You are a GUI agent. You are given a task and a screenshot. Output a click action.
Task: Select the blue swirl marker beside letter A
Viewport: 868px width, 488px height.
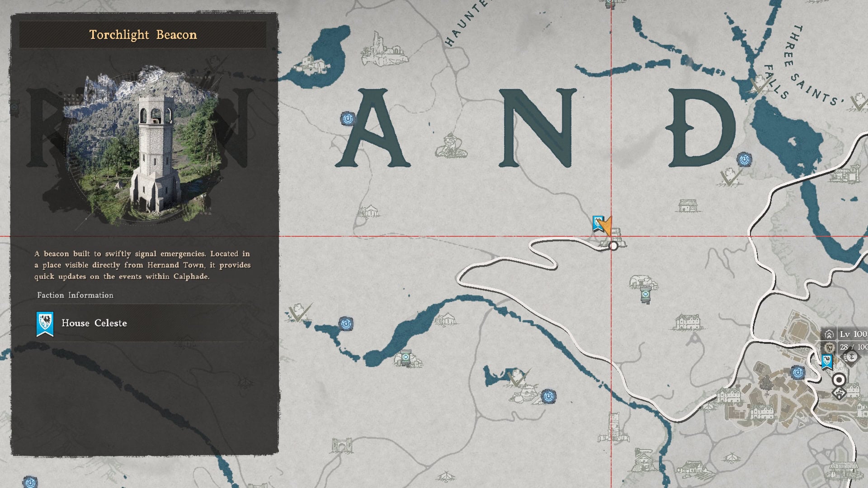click(348, 119)
